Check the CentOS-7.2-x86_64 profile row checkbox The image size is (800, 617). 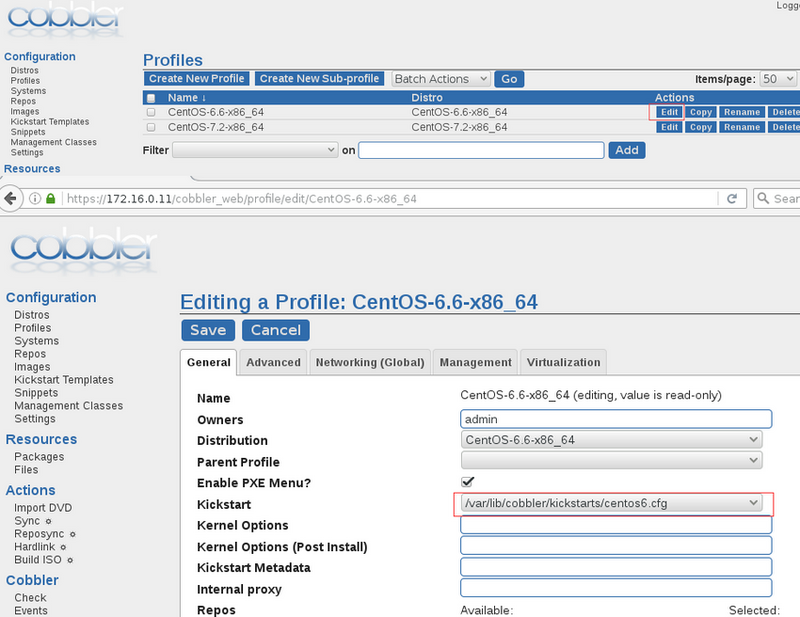[x=151, y=127]
